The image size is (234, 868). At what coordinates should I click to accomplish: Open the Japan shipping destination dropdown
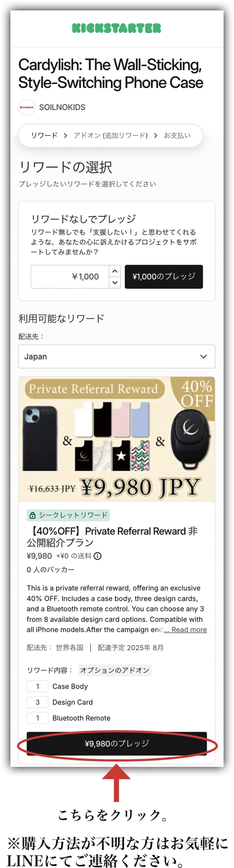click(x=117, y=356)
